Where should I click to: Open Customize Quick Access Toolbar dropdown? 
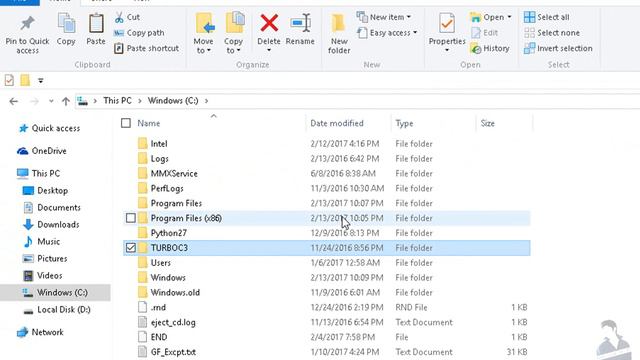pyautogui.click(x=40, y=80)
